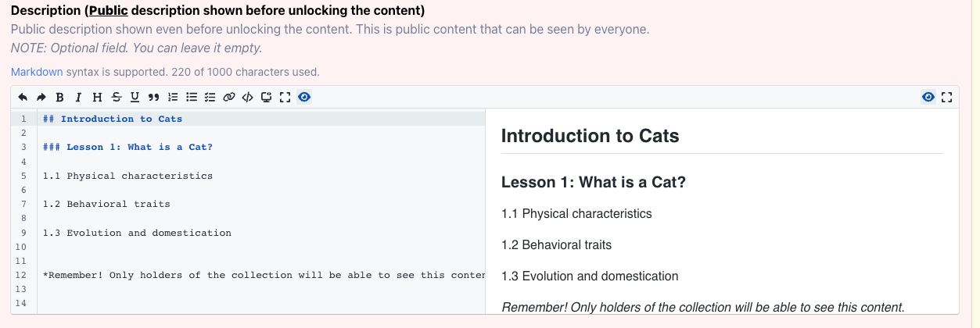
Task: Insert a heading with the H button
Action: coord(97,98)
